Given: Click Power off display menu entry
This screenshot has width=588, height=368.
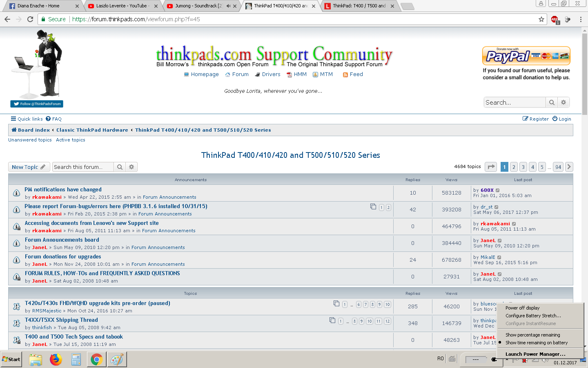Looking at the screenshot, I should tap(522, 308).
